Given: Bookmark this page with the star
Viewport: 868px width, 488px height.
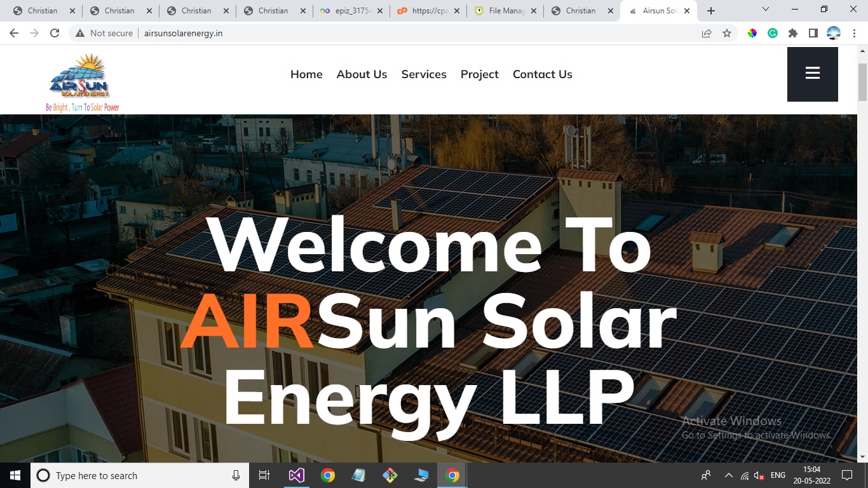Looking at the screenshot, I should 727,33.
